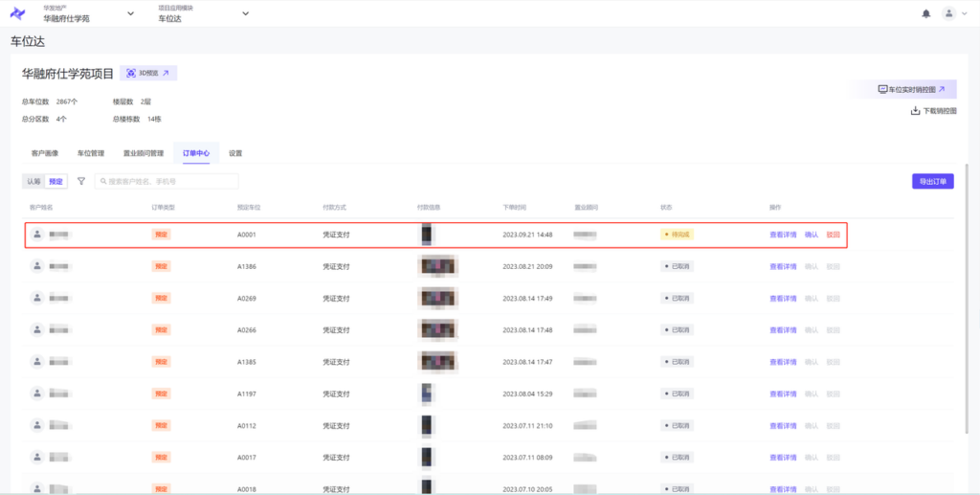
Task: Click the app logo in the top-left corner
Action: [x=17, y=13]
